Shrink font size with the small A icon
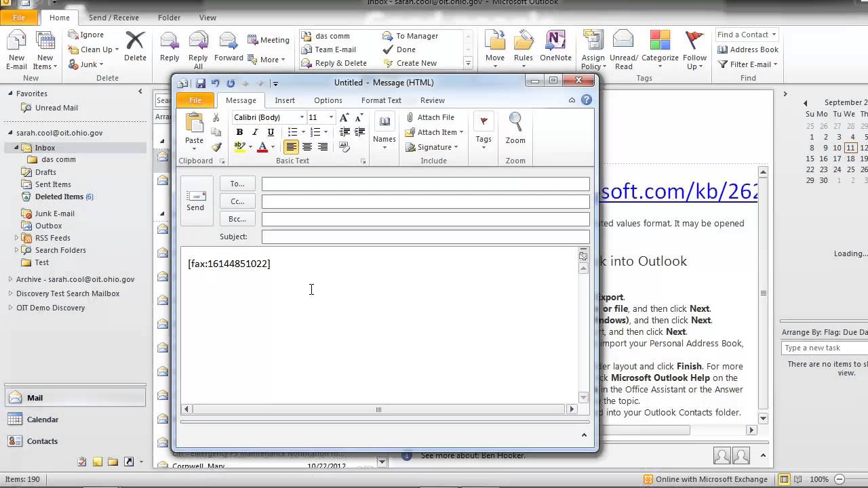 tap(359, 117)
